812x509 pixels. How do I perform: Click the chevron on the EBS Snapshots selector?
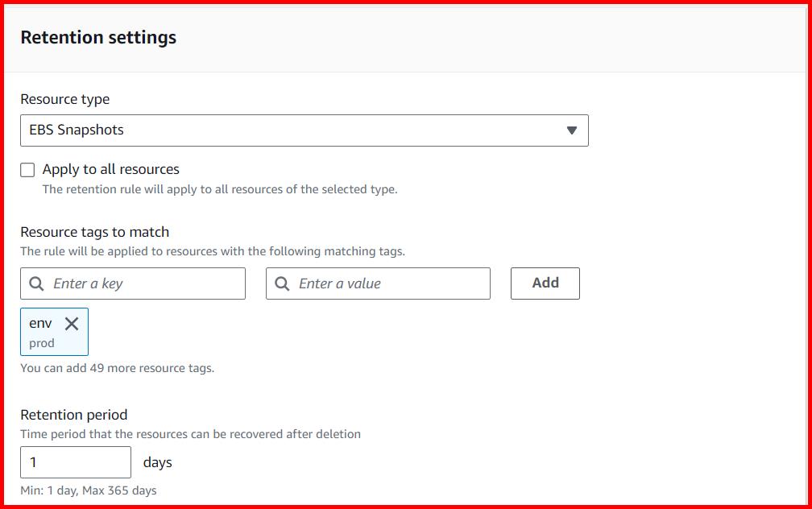pos(574,130)
